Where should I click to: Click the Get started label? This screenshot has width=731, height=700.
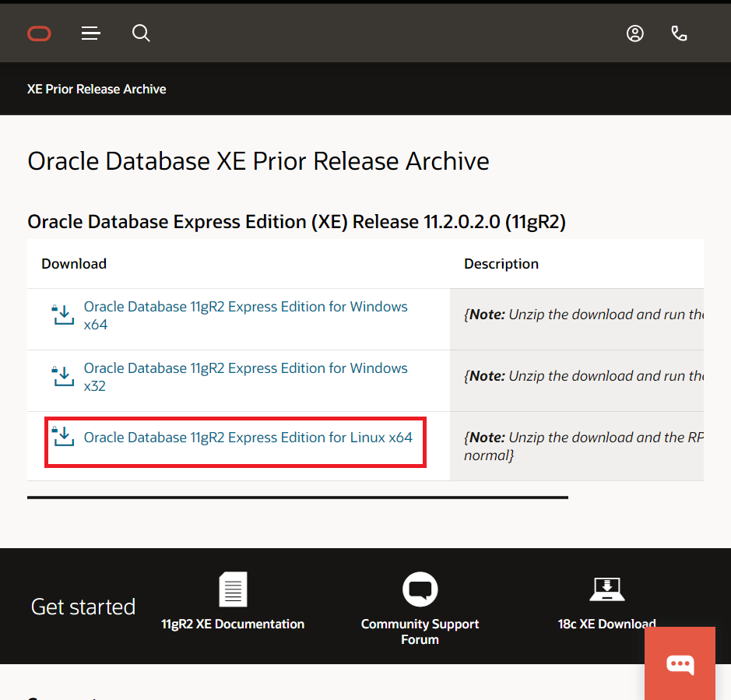click(83, 607)
